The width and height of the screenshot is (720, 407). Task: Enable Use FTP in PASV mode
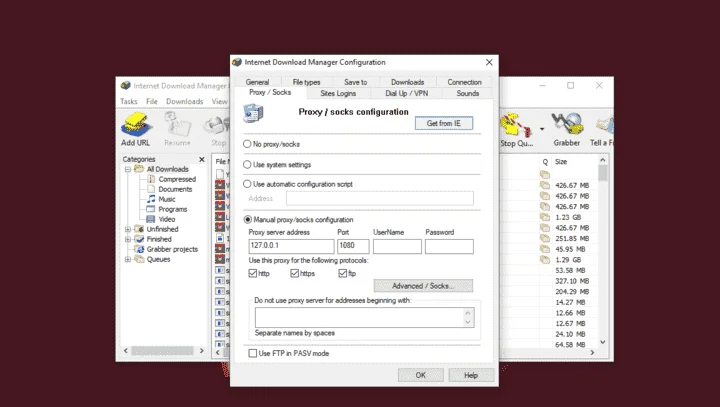(253, 353)
